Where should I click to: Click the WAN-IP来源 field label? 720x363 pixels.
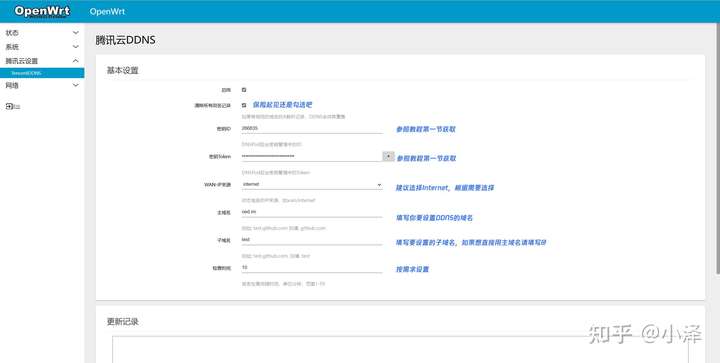coord(218,185)
